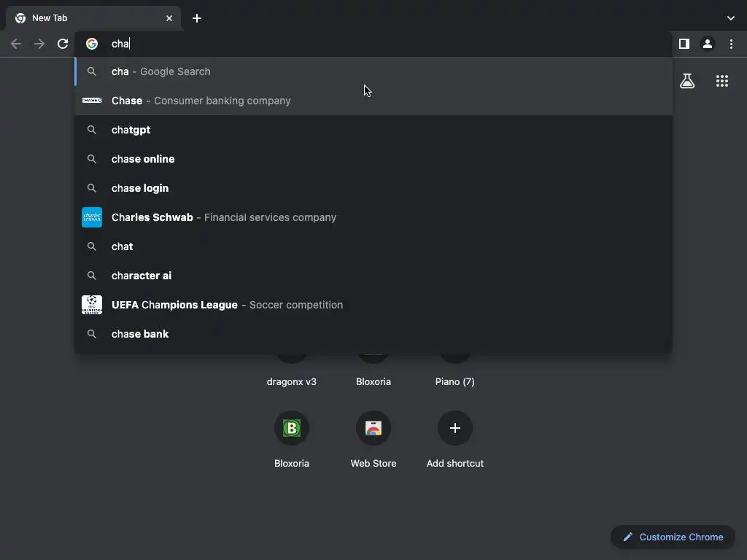The width and height of the screenshot is (747, 560).
Task: Select the 'chat' suggestion
Action: click(373, 246)
